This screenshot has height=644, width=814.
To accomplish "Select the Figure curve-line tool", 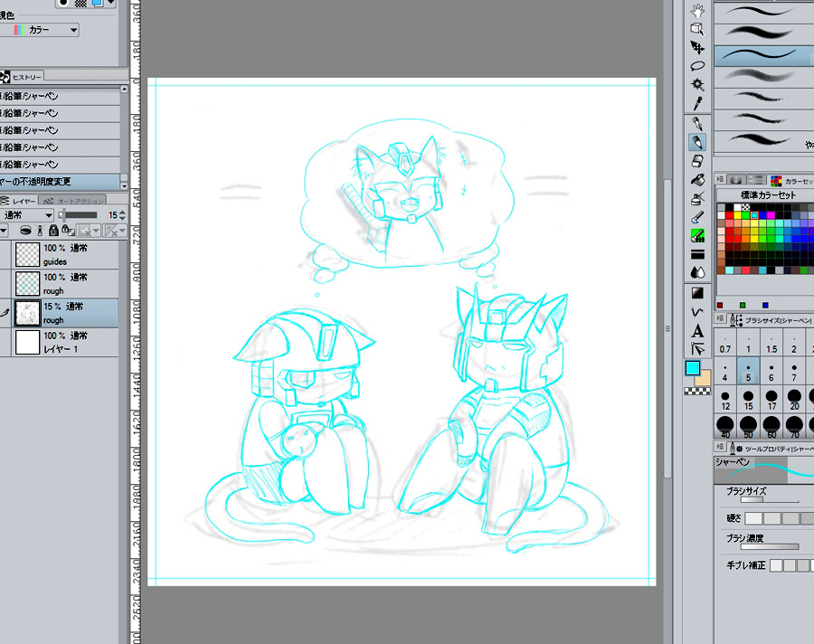I will click(x=697, y=312).
